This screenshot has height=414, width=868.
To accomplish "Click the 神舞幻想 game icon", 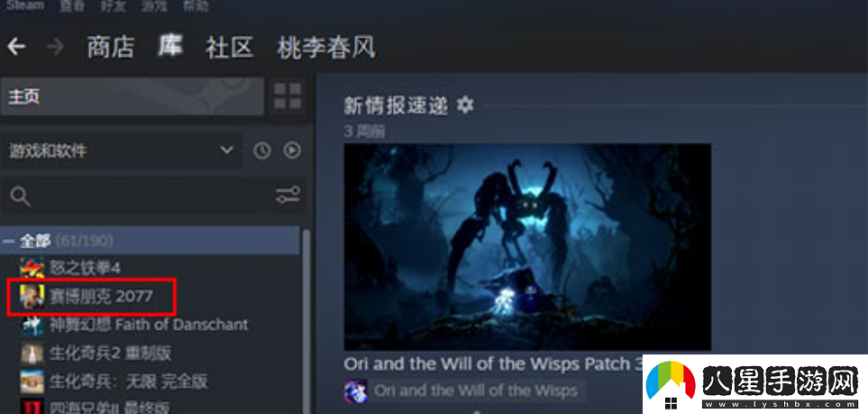I will [x=32, y=324].
